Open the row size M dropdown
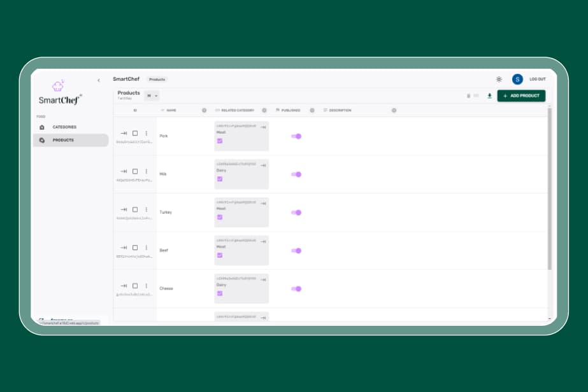Screen dimensions: 588x392 (x=152, y=96)
